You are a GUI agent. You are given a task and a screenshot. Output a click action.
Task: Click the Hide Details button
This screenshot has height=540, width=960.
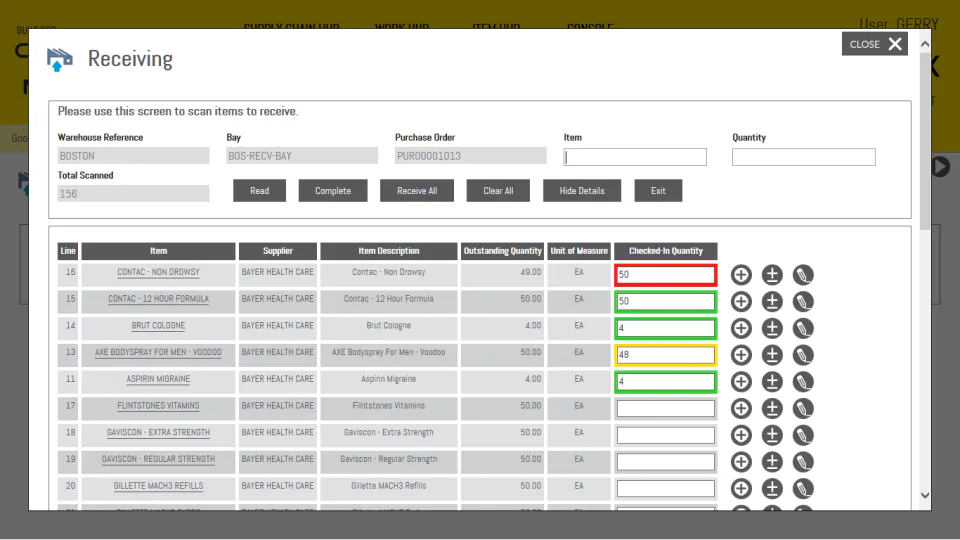click(582, 190)
